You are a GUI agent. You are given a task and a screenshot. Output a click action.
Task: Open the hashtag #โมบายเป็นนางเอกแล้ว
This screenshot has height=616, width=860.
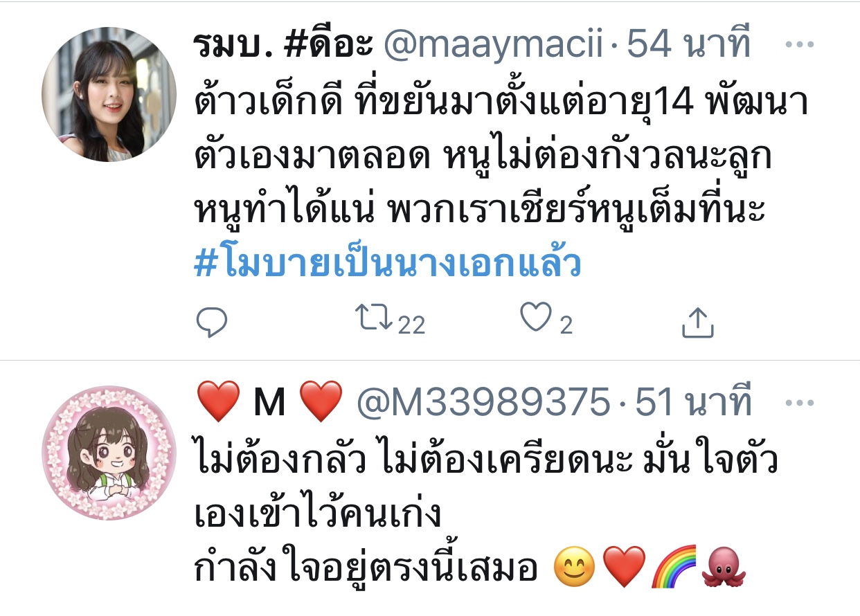(387, 264)
